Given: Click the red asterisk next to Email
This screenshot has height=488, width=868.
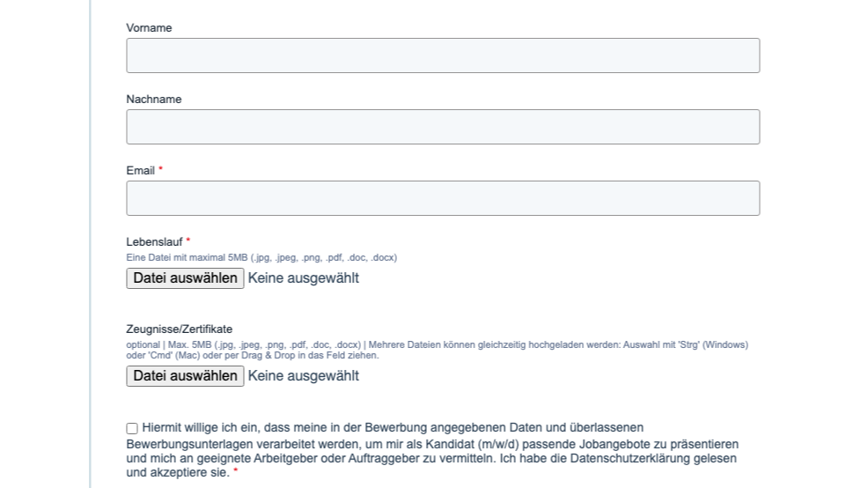Looking at the screenshot, I should click(x=161, y=170).
